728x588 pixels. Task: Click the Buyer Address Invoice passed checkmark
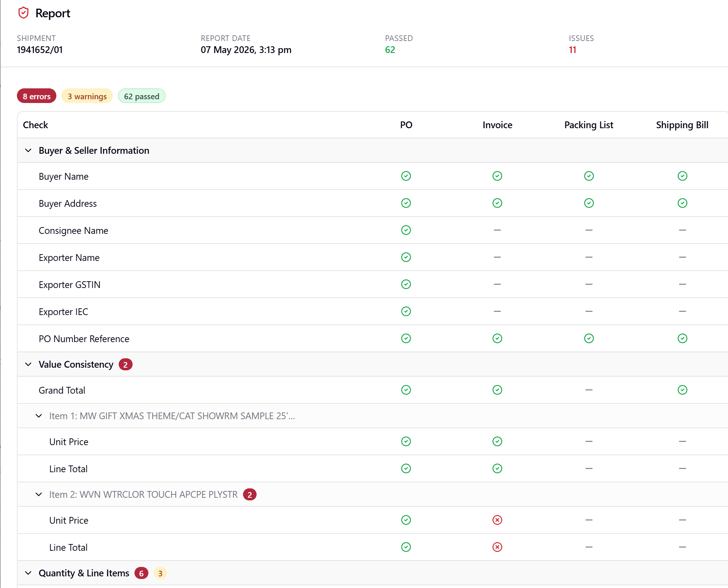pyautogui.click(x=497, y=203)
